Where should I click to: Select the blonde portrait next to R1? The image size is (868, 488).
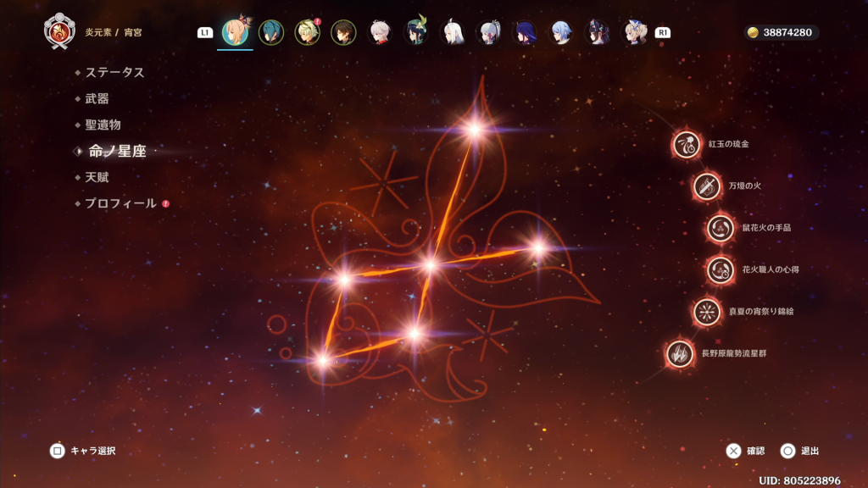point(634,33)
